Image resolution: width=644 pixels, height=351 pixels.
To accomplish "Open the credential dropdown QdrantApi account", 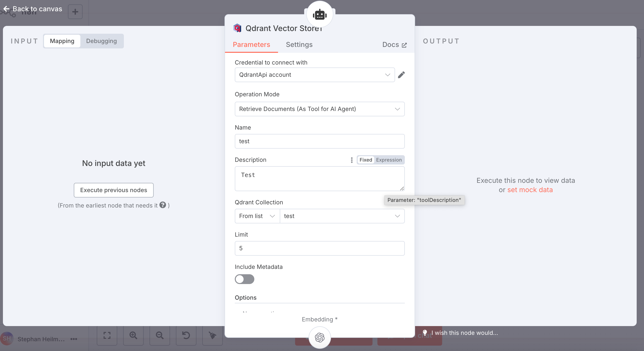I will (x=315, y=75).
